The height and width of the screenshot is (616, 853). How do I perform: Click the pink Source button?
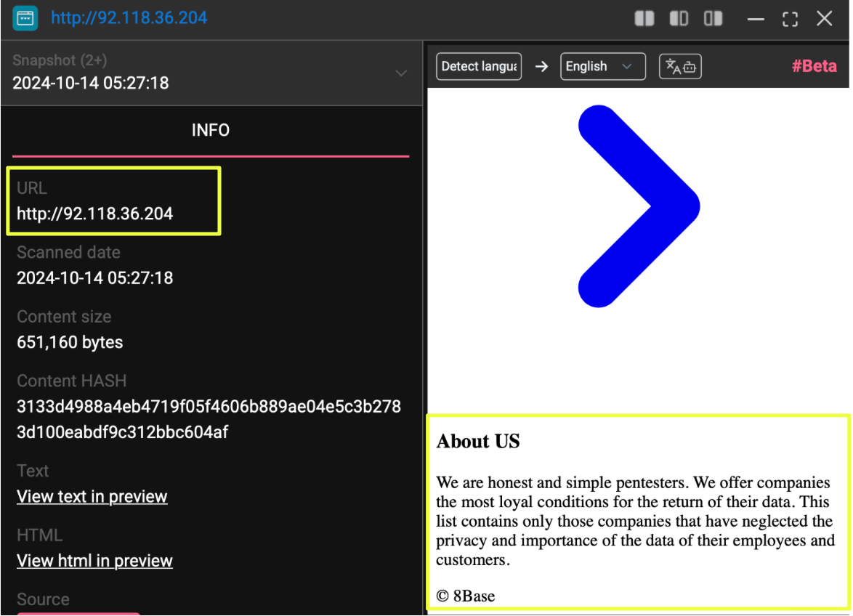(78, 612)
